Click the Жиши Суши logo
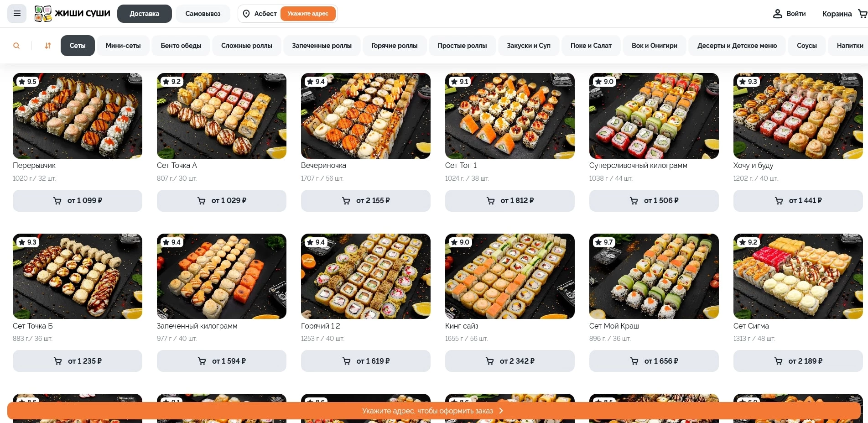Screen dimensions: 868x423 click(73, 14)
